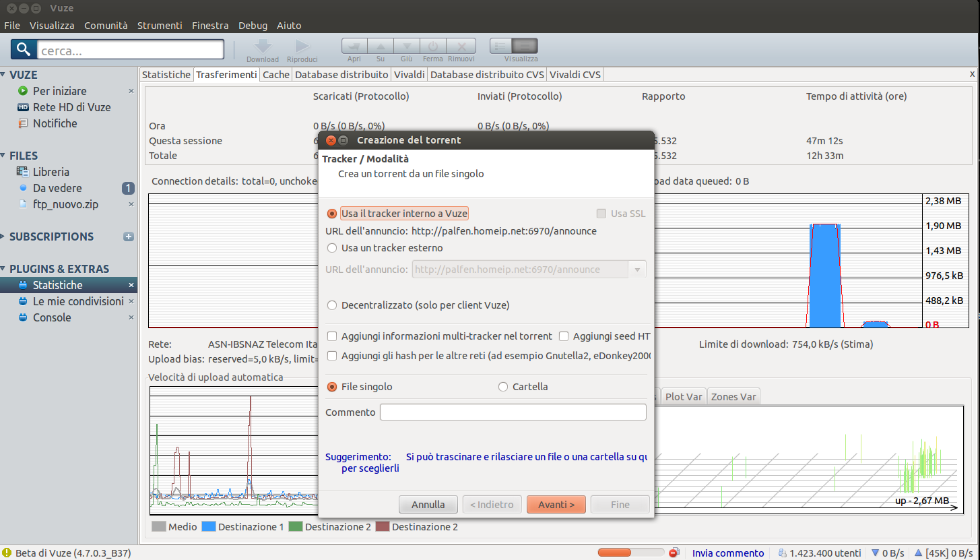The height and width of the screenshot is (560, 980).
Task: Click the green Per iniziare play icon
Action: 23,91
